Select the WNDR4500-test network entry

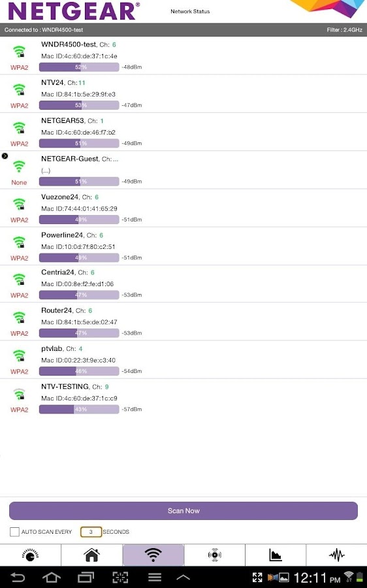pyautogui.click(x=183, y=56)
